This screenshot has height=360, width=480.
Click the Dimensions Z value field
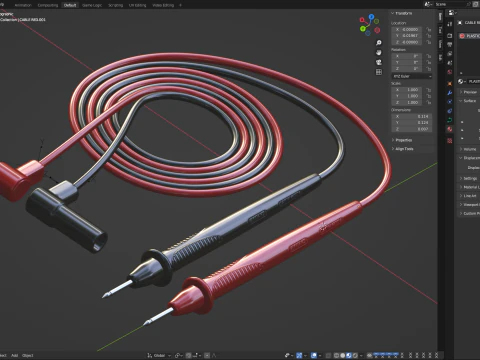(x=412, y=129)
